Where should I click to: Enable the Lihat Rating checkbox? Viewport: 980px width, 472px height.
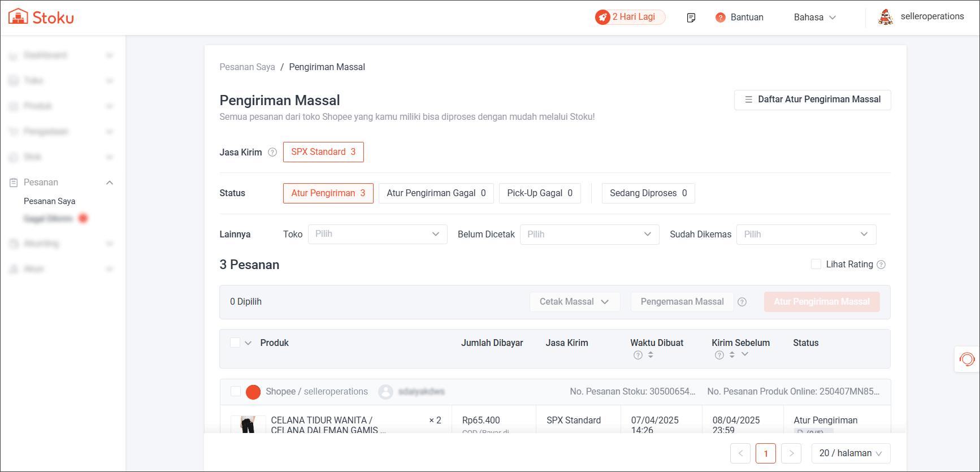[x=816, y=264]
